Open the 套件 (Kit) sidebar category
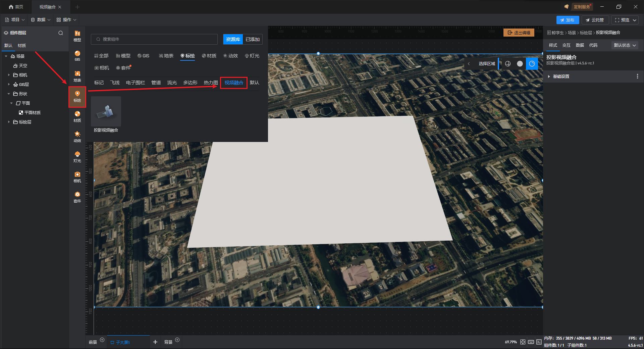Viewport: 644px width, 349px height. click(77, 197)
